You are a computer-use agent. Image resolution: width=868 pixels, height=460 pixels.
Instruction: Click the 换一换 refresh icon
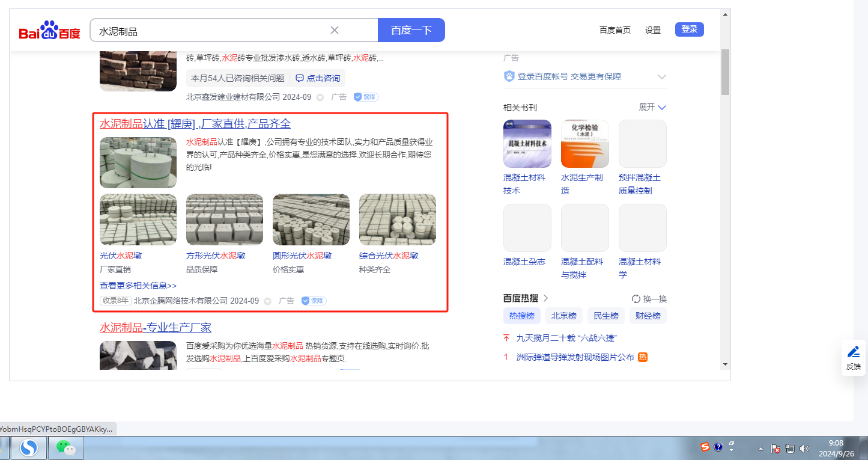click(636, 299)
